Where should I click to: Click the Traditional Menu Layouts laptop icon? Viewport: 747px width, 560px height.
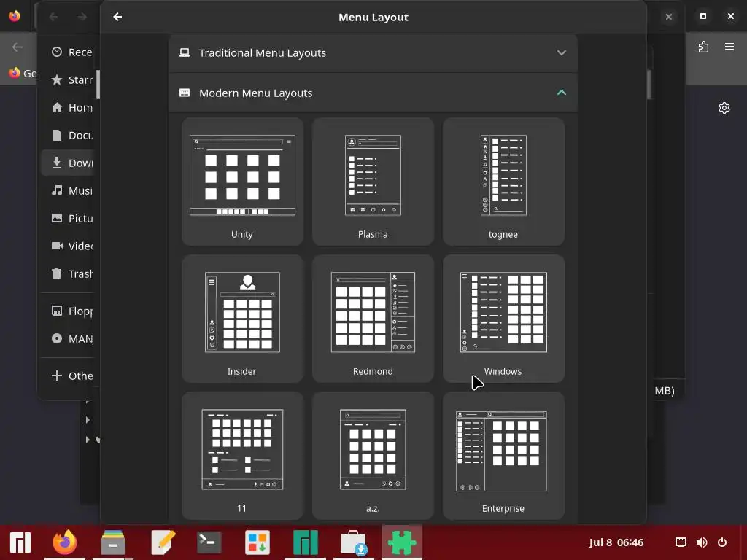(x=185, y=52)
